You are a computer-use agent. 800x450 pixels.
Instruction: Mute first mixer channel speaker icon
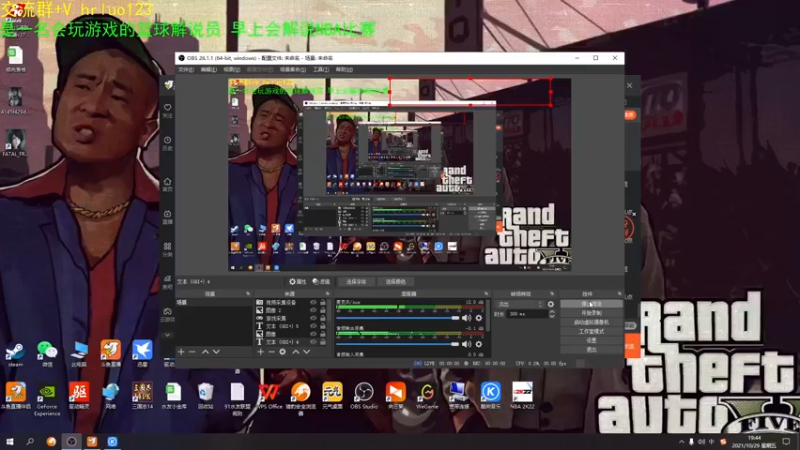tap(466, 318)
